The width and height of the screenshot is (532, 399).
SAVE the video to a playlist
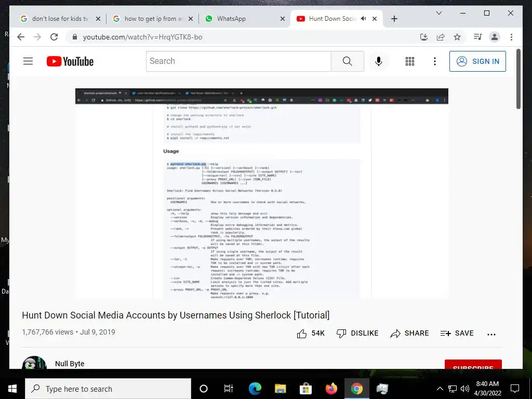point(457,333)
